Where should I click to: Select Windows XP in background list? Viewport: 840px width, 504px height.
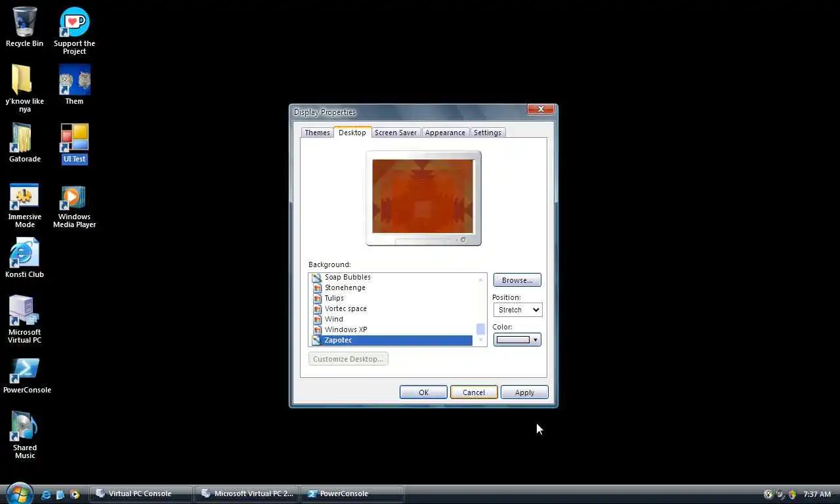tap(346, 329)
